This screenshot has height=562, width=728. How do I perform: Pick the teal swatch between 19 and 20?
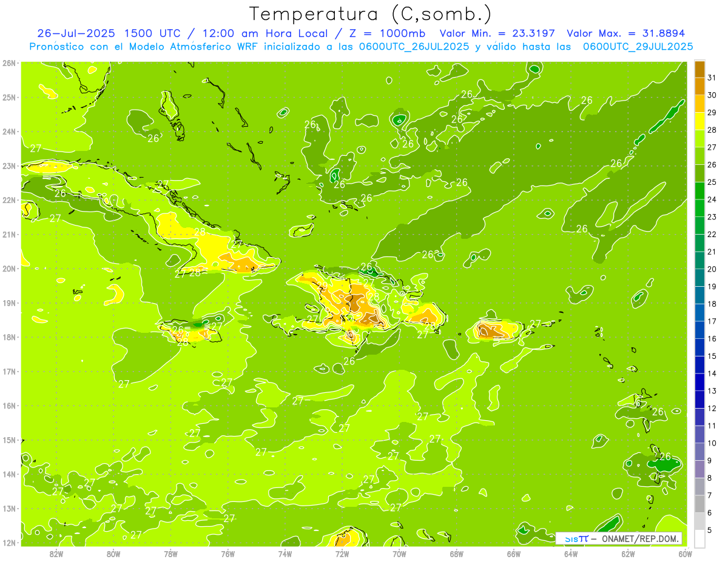tap(699, 278)
